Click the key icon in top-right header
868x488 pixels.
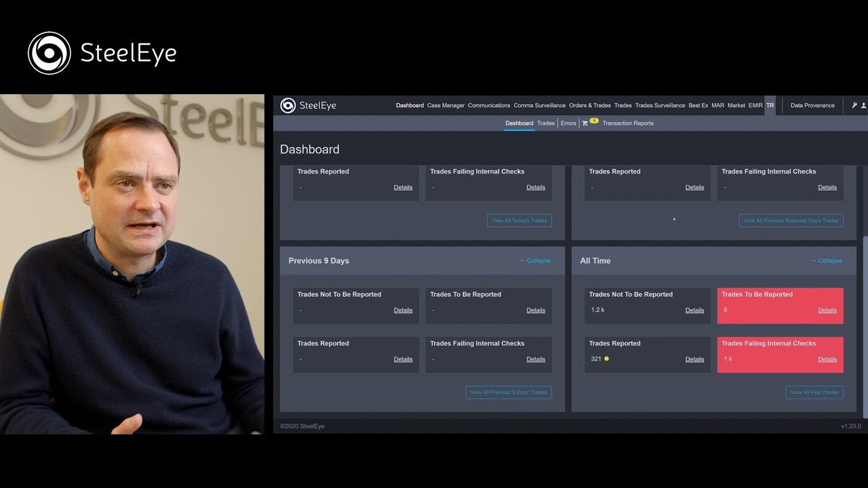coord(854,106)
